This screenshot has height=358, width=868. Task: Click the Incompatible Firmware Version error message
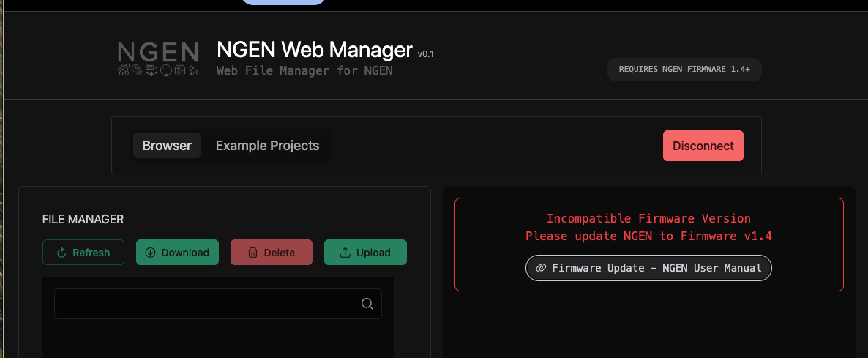(648, 219)
